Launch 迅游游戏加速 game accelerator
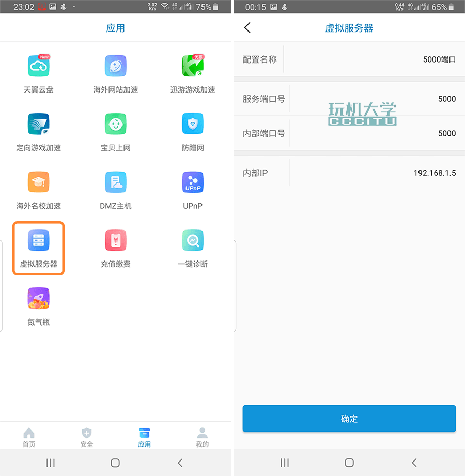Screen dimensions: 465x476 pyautogui.click(x=193, y=66)
